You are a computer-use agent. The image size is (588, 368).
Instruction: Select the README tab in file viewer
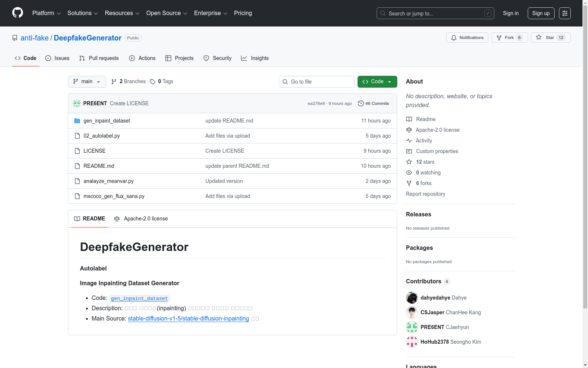90,219
